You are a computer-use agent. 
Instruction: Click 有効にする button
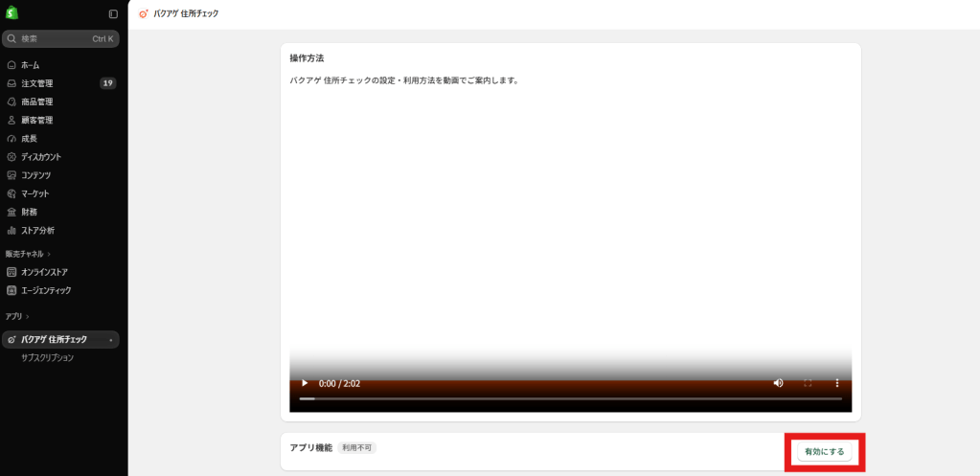825,451
